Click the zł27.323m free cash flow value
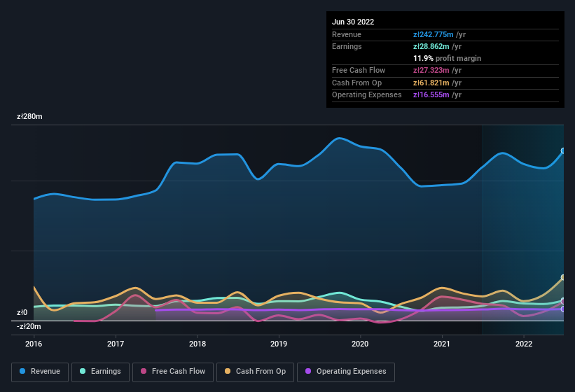 click(x=431, y=70)
